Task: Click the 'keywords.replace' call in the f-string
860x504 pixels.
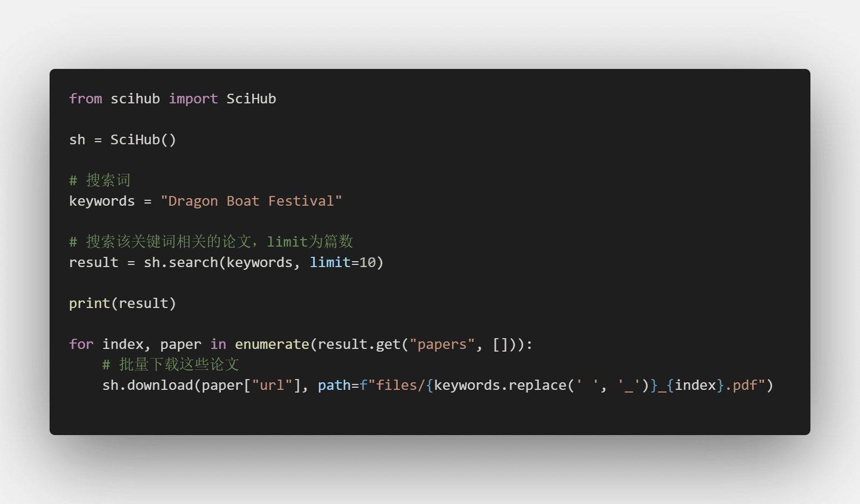Action: tap(500, 386)
